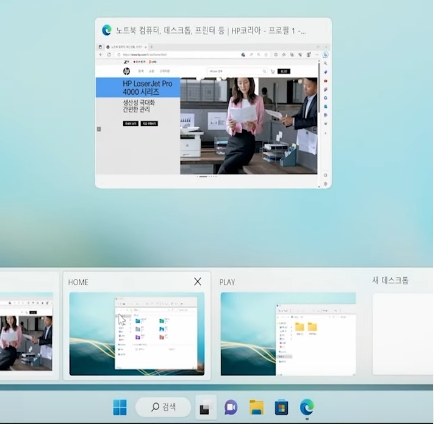Switch to the HOME desktop thumbnail
Image resolution: width=434 pixels, height=424 pixels.
coord(137,334)
